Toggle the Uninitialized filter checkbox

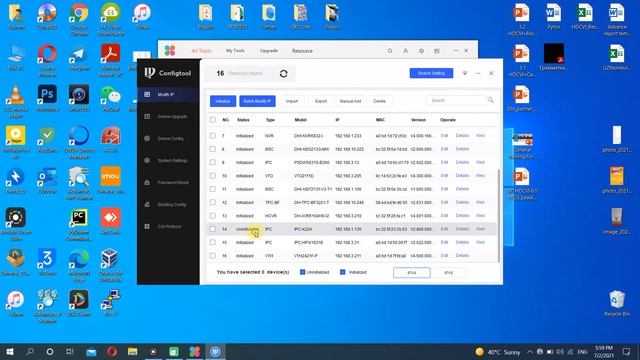302,272
